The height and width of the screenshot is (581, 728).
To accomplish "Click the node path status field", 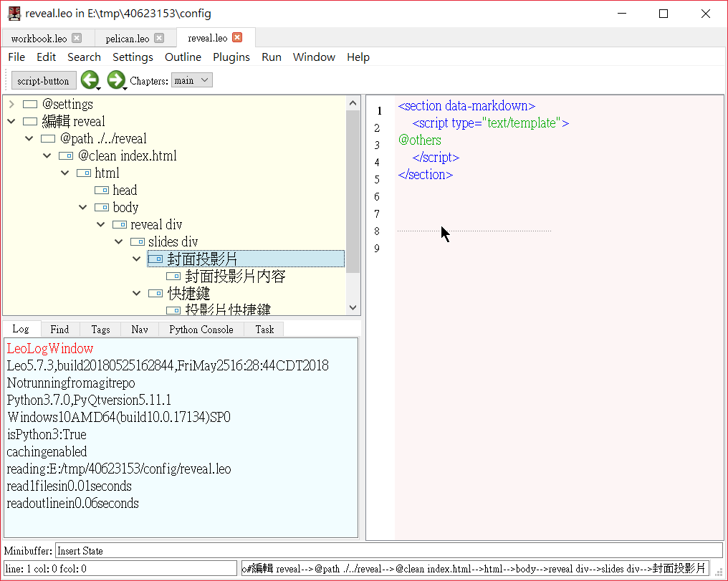I will (x=476, y=569).
